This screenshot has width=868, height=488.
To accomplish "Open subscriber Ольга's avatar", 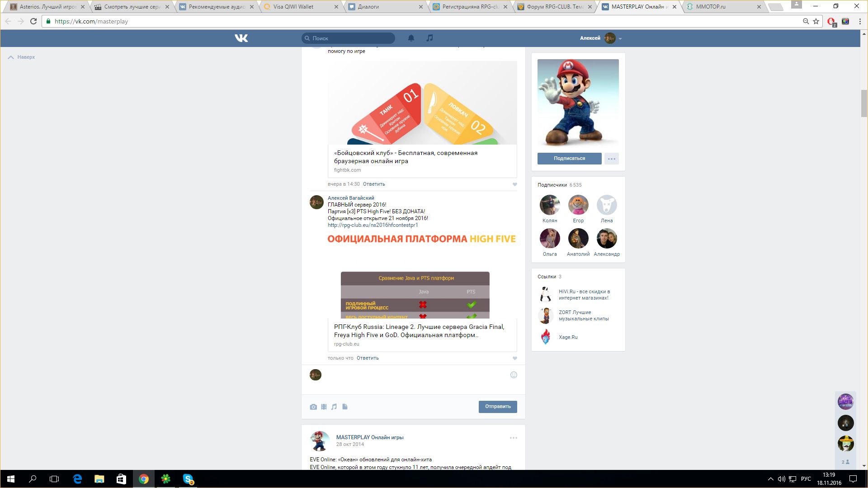I will click(550, 239).
